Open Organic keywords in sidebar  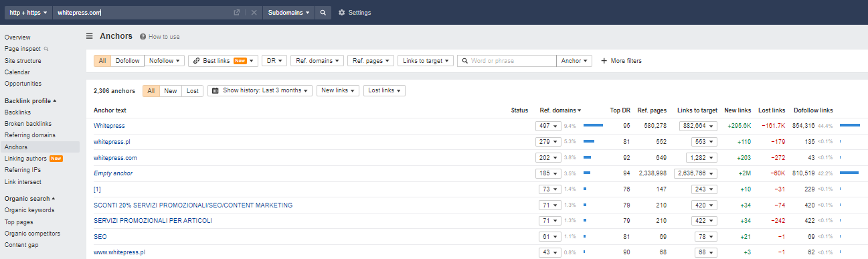[x=29, y=210]
